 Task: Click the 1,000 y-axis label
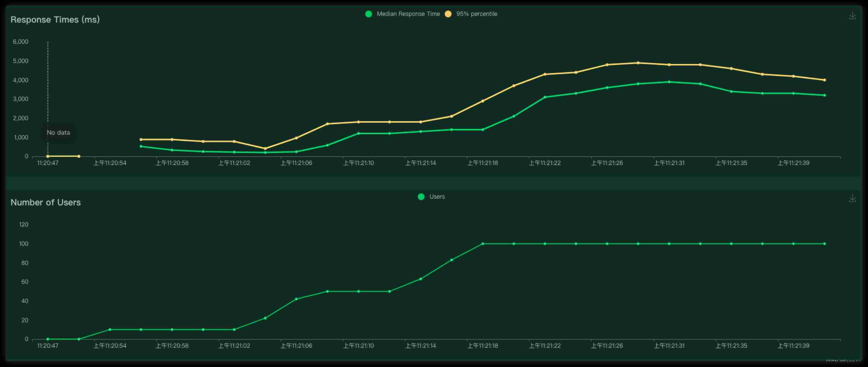(20, 137)
